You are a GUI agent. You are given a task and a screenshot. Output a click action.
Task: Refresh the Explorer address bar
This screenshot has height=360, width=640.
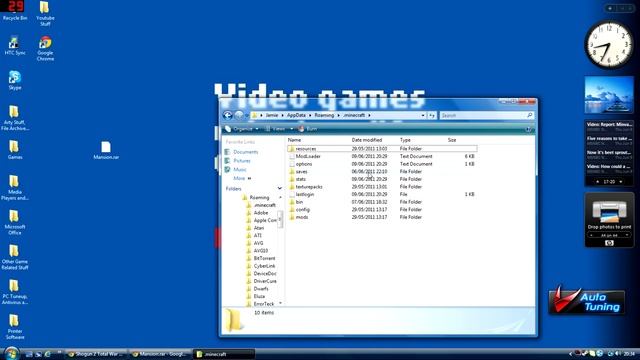pyautogui.click(x=432, y=116)
